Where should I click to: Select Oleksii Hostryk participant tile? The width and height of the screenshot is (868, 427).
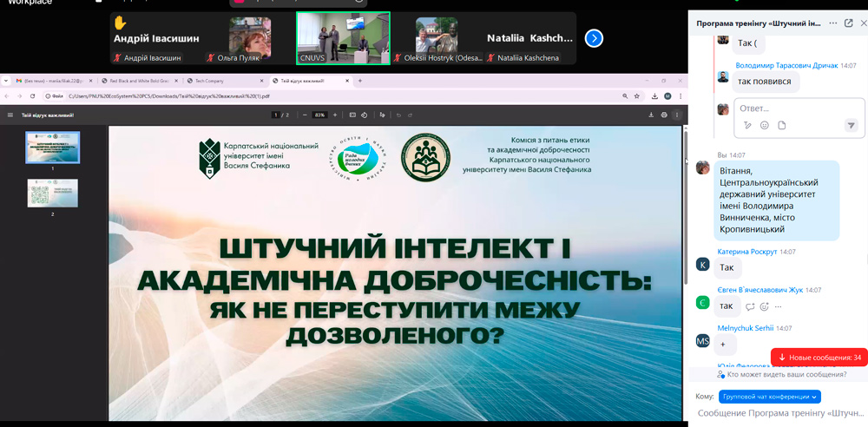(x=437, y=38)
